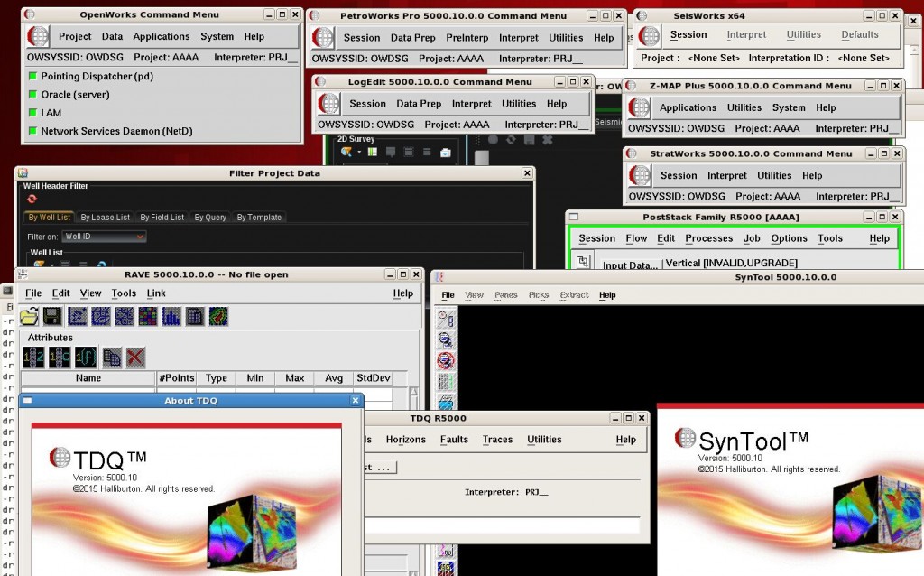Click the SeisWorks x64 globe logo button
Screen dimensions: 924x576
point(650,36)
